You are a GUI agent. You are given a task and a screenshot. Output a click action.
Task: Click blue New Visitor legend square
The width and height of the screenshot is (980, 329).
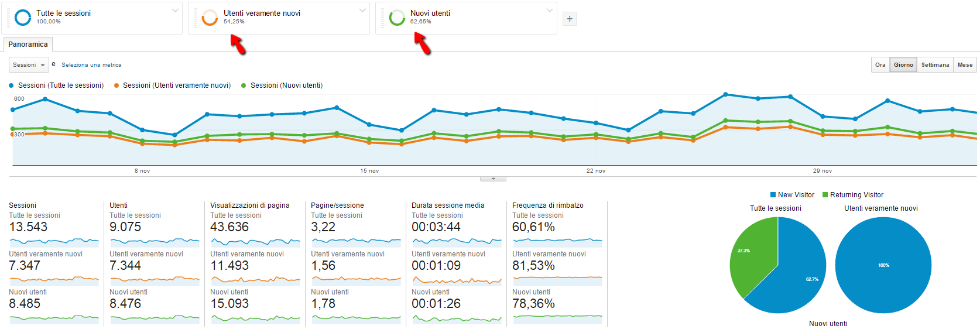(x=773, y=195)
